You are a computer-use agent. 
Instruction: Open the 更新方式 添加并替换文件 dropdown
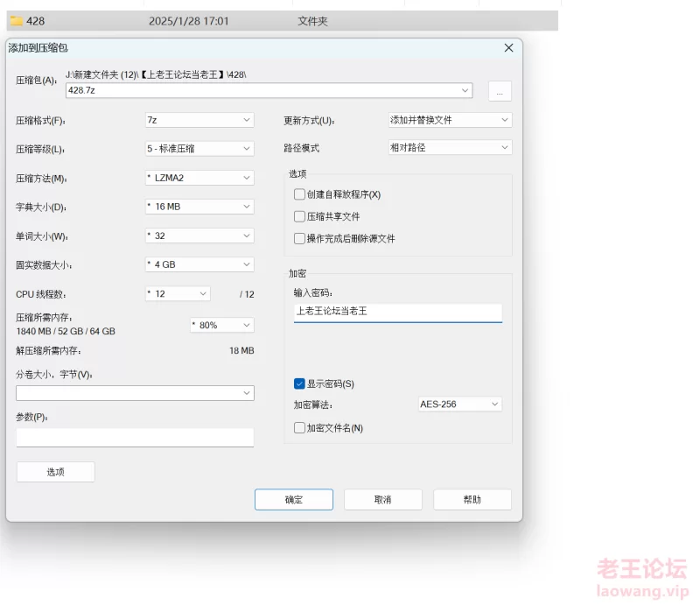[x=450, y=120]
